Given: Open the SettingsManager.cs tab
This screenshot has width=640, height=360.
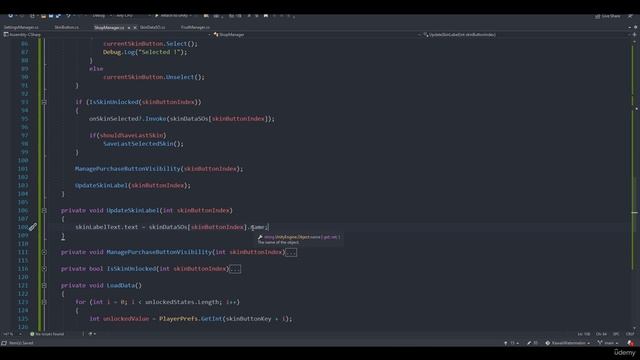Looking at the screenshot, I should pos(21,27).
